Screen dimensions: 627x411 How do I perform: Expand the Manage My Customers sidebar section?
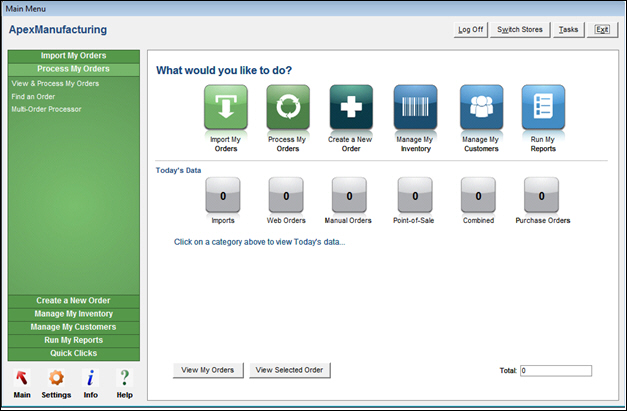click(74, 327)
